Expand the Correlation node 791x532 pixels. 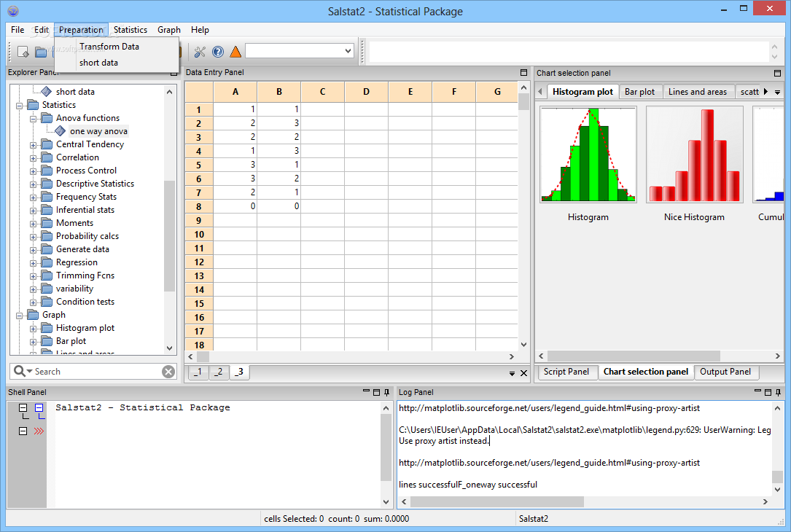coord(34,158)
